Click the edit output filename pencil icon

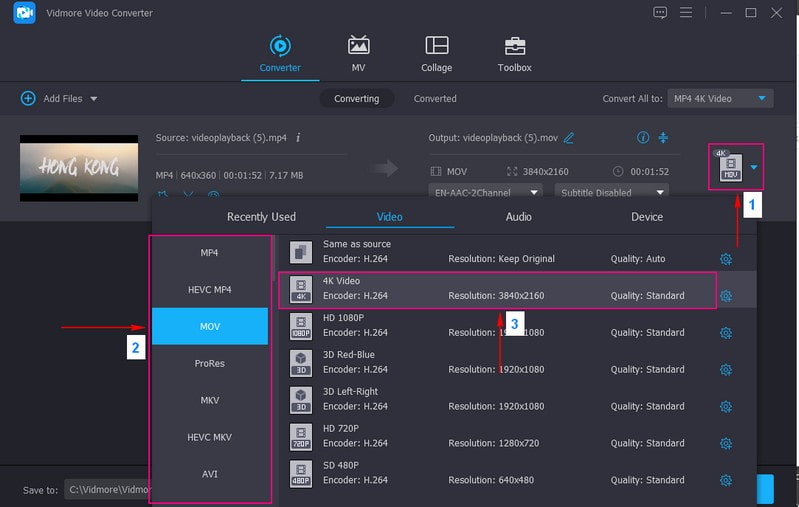click(569, 138)
